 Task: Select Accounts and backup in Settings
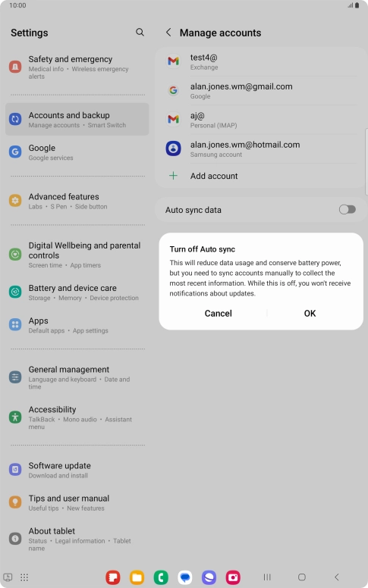(x=77, y=119)
